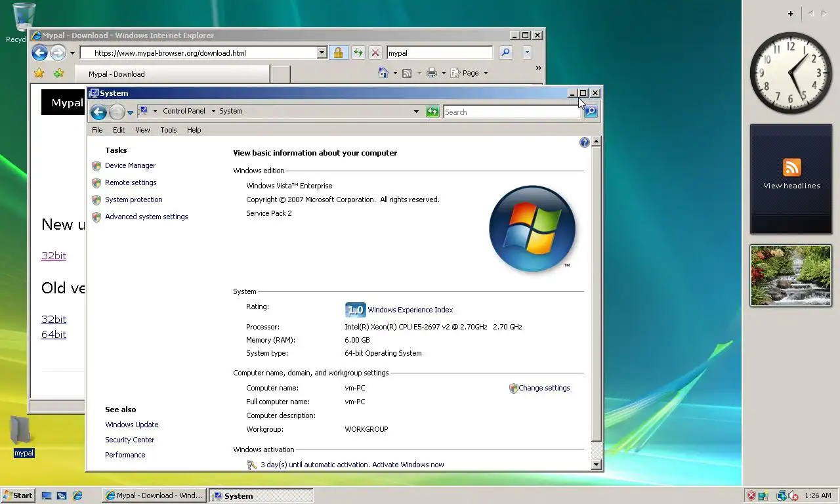
Task: Open Device Manager from Tasks
Action: (x=130, y=165)
